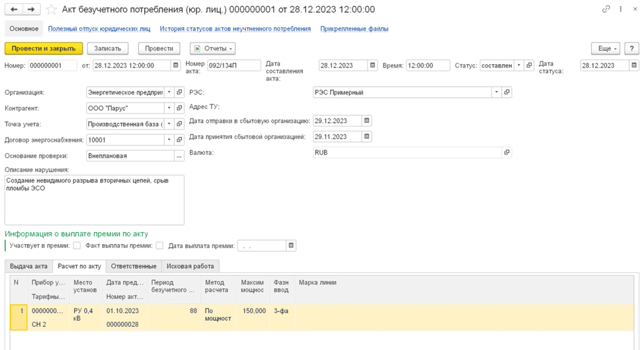Expand the Организация dropdown list
Image resolution: width=644 pixels, height=350 pixels.
[x=169, y=93]
